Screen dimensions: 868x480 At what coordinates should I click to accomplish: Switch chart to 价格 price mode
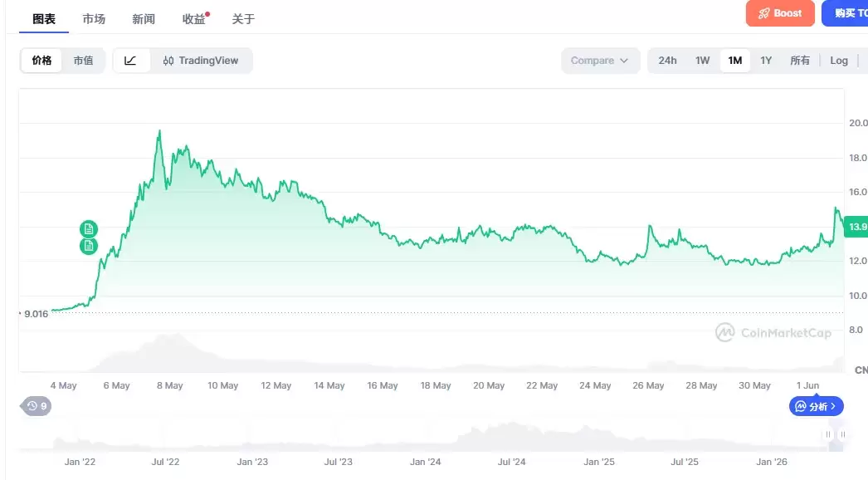click(41, 61)
